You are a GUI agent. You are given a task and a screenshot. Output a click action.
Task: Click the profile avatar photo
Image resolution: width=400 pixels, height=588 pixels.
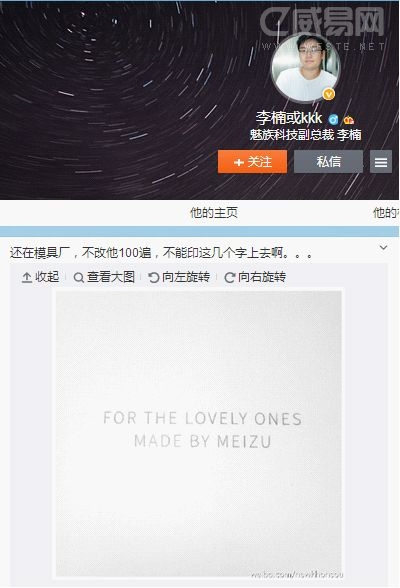[306, 68]
